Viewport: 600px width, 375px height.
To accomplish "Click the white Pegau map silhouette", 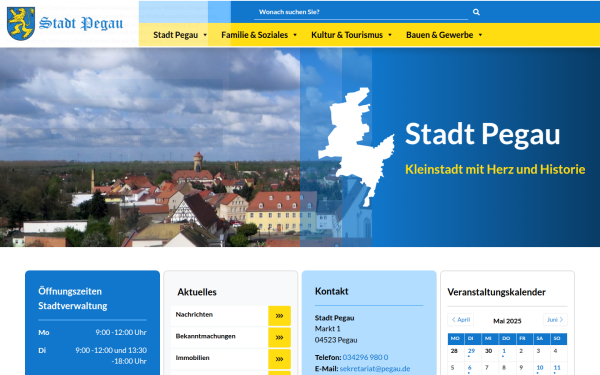I will click(x=356, y=147).
